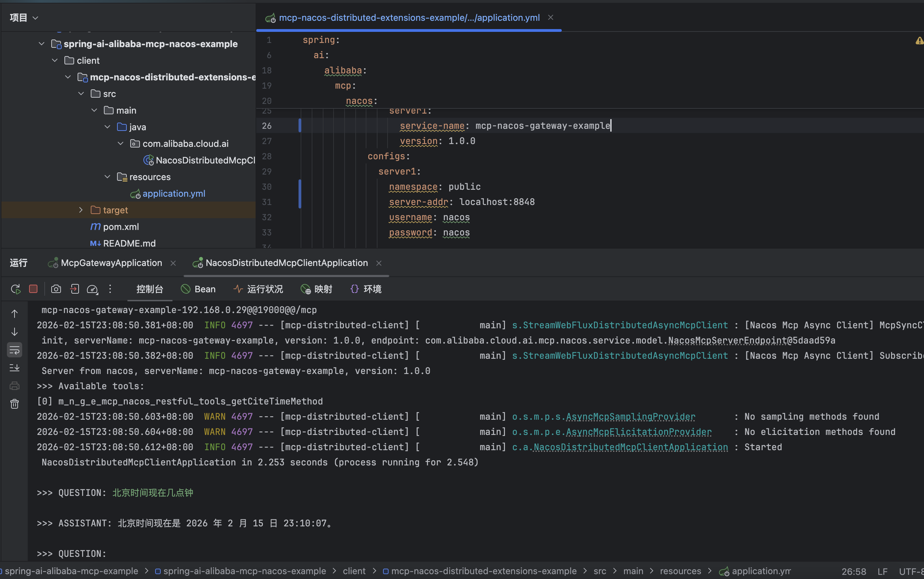Open the Bean tab
924x579 pixels.
tap(198, 289)
